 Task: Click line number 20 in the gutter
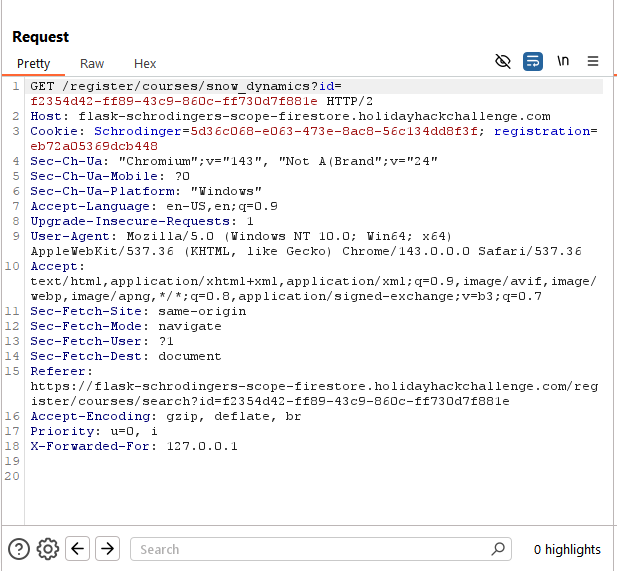(x=12, y=476)
